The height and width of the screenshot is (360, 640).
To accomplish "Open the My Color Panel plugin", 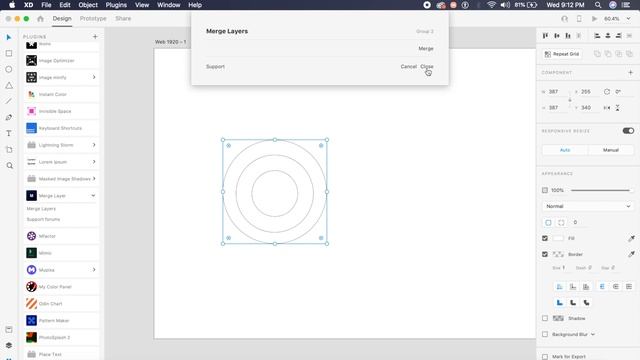I will pos(62,287).
